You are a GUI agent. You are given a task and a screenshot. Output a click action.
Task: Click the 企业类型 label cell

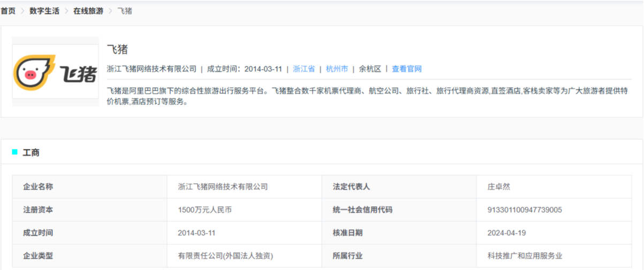tap(90, 256)
